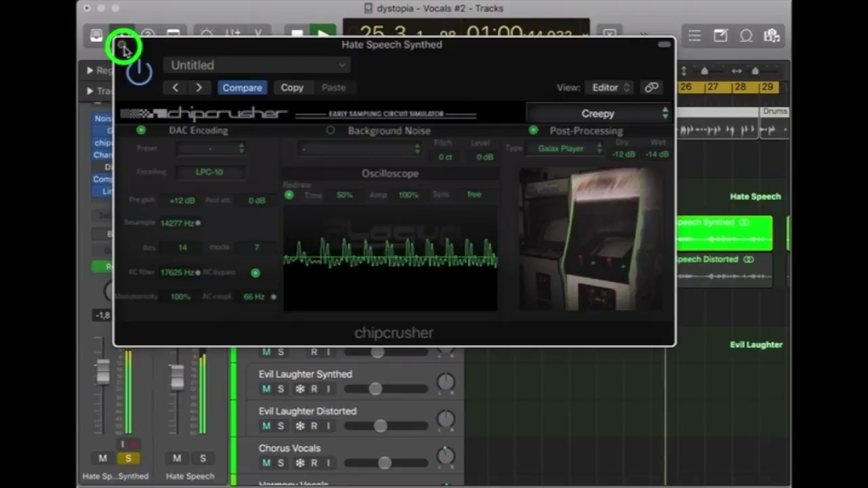Go to previous plugin preset arrow
Screen dimensions: 868x488
coord(175,87)
